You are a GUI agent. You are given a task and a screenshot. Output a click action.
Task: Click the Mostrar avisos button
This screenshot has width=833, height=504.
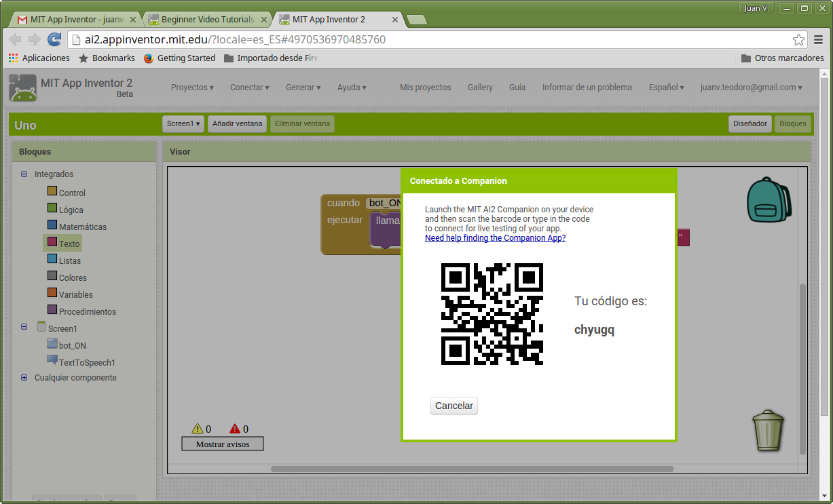(223, 444)
